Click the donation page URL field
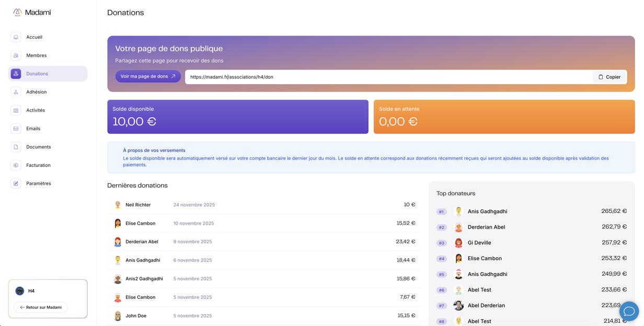Screen dimensions: 644x326 click(387, 77)
